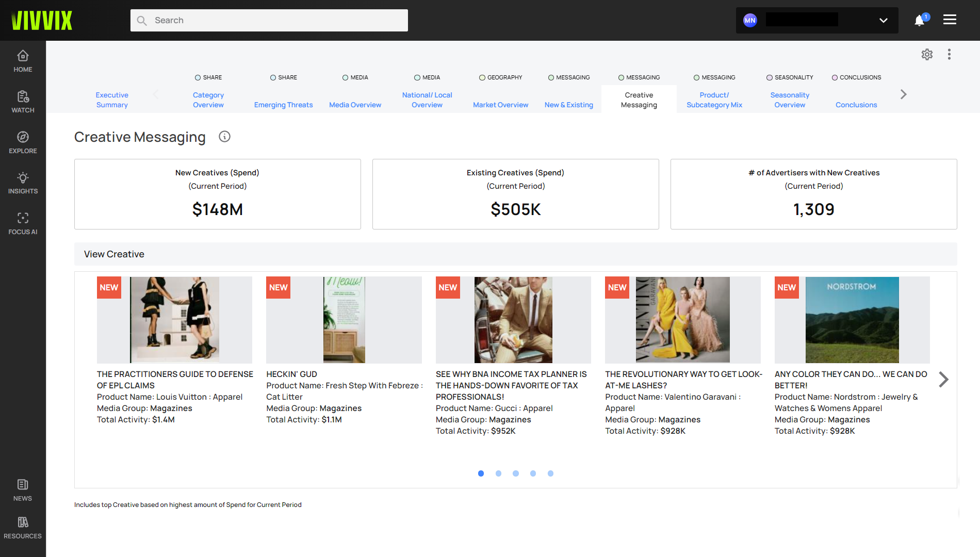This screenshot has width=980, height=557.
Task: Switch to the Emerging Threats tab
Action: pos(283,105)
